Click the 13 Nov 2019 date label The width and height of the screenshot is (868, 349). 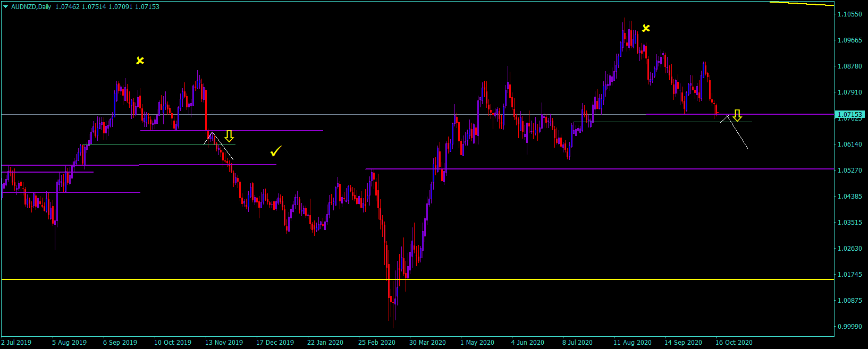pyautogui.click(x=224, y=343)
